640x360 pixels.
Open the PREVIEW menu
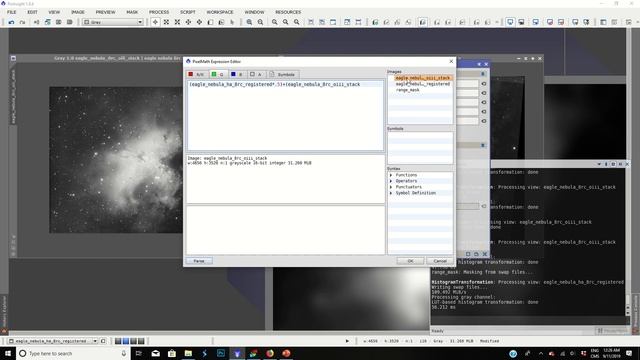click(105, 12)
